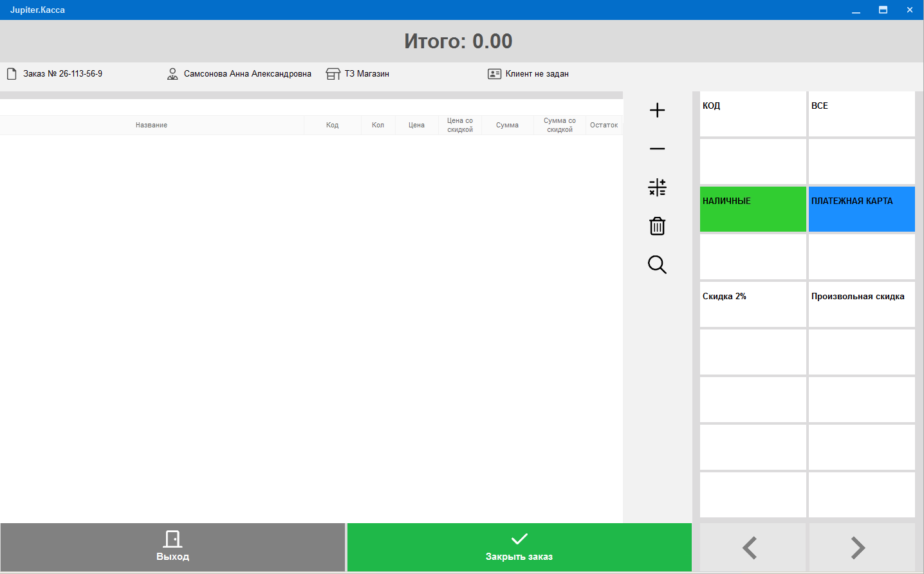Click the Выход exit button

pyautogui.click(x=172, y=547)
